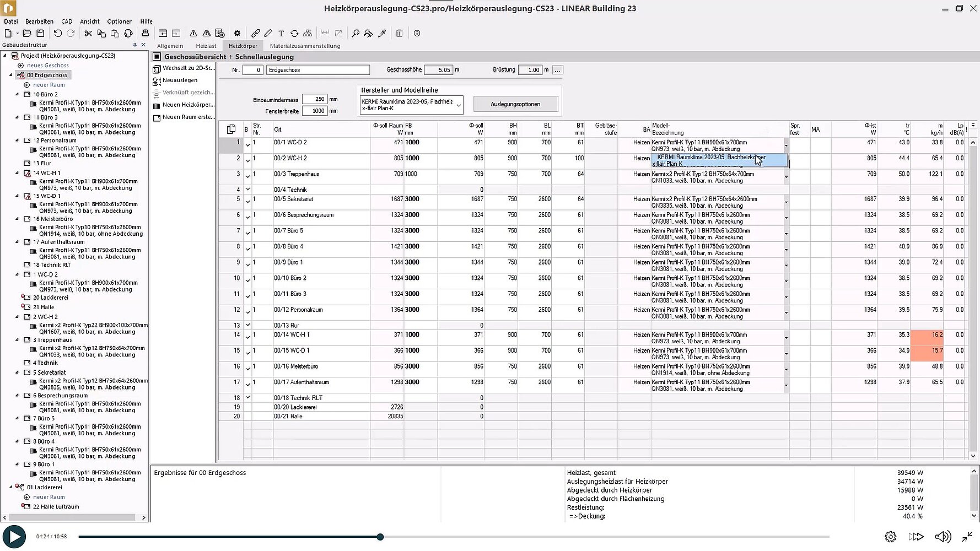This screenshot has height=551, width=980.
Task: Seek using the video progress bar handle
Action: (380, 537)
